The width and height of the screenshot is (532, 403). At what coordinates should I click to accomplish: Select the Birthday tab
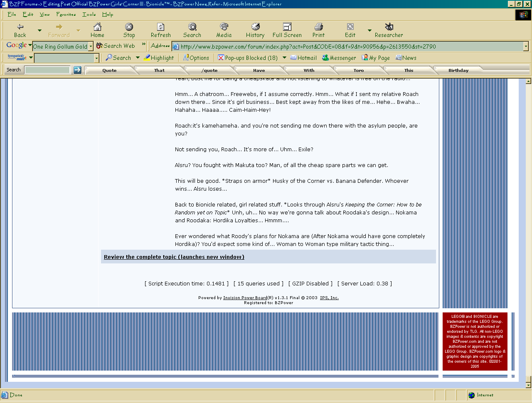[458, 71]
